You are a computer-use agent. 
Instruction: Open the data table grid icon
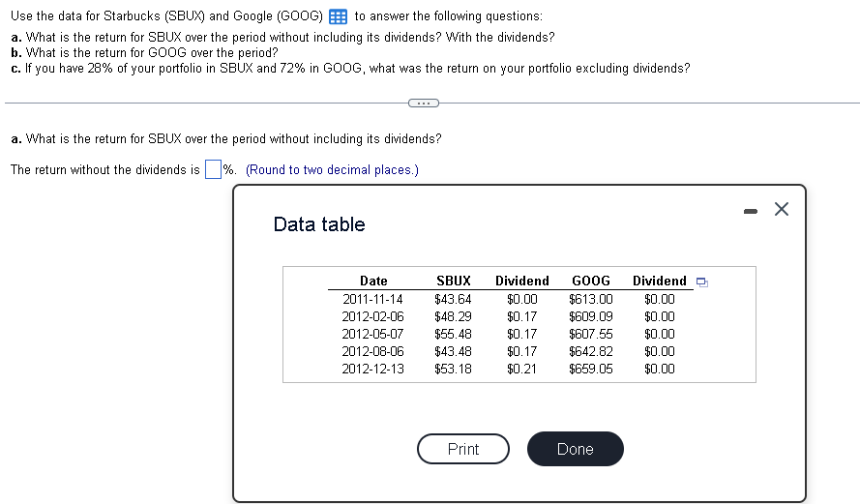point(338,16)
